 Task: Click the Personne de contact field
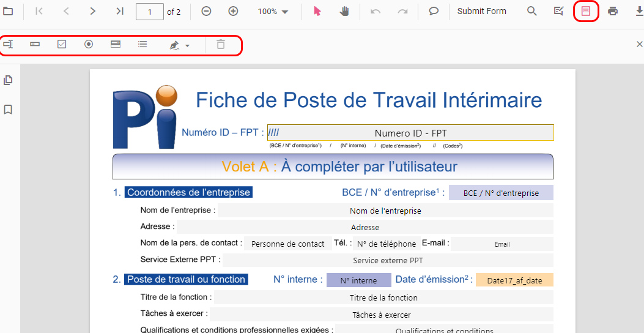click(x=288, y=244)
